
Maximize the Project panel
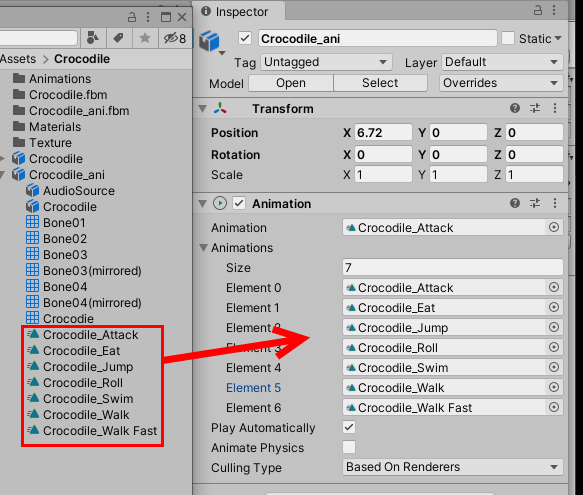[x=166, y=17]
